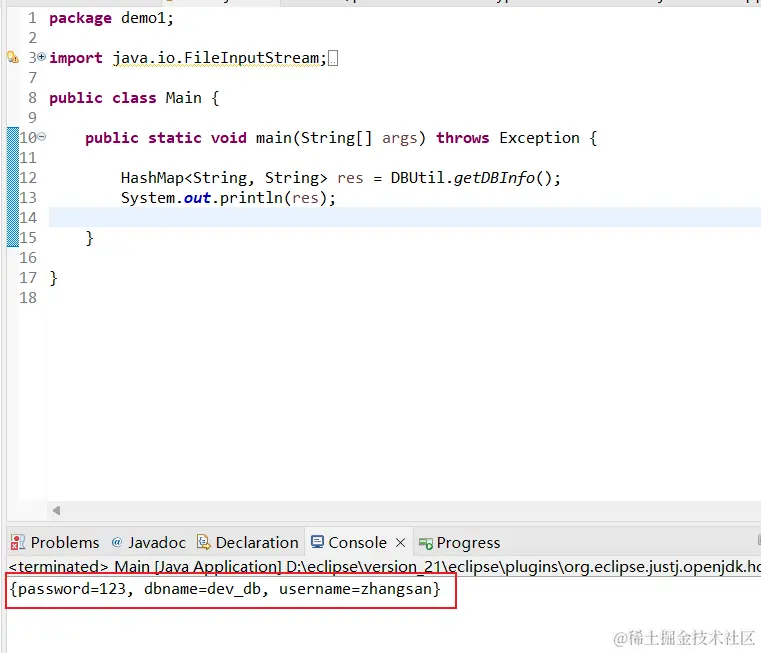Click the closing brace on line 17
Screen dimensions: 761x653
pyautogui.click(x=53, y=278)
